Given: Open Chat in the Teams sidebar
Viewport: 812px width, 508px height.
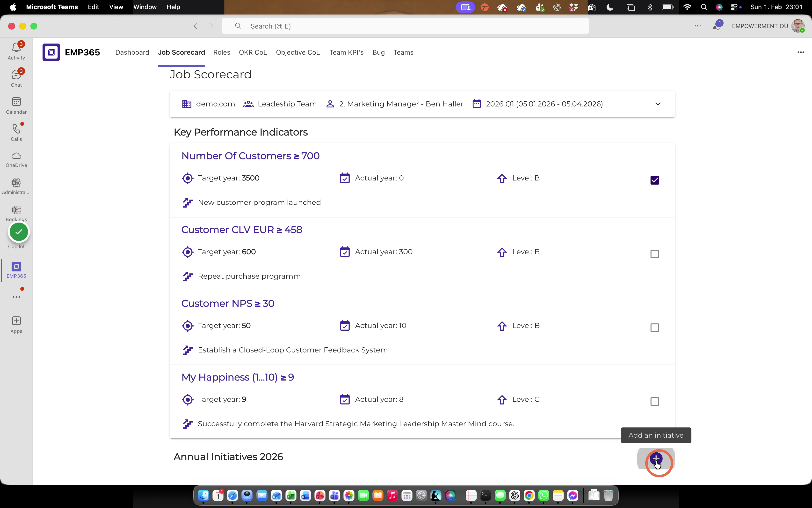Looking at the screenshot, I should (16, 78).
